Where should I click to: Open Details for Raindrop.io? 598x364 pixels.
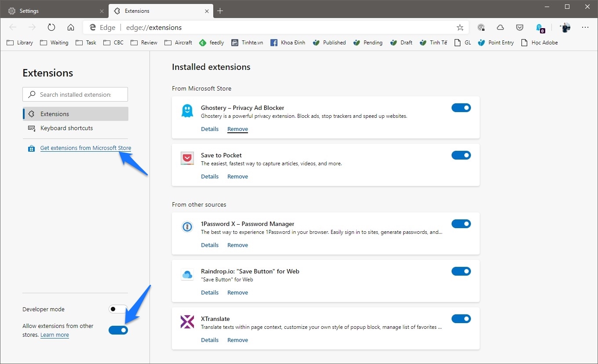point(210,293)
